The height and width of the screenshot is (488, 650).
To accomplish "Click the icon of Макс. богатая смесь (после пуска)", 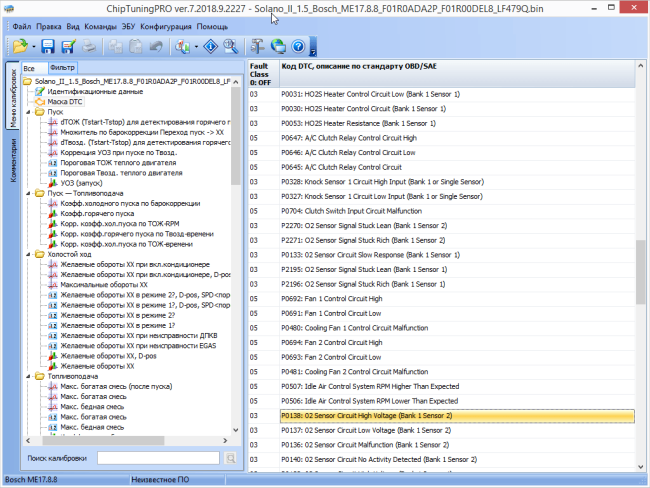I will point(53,386).
